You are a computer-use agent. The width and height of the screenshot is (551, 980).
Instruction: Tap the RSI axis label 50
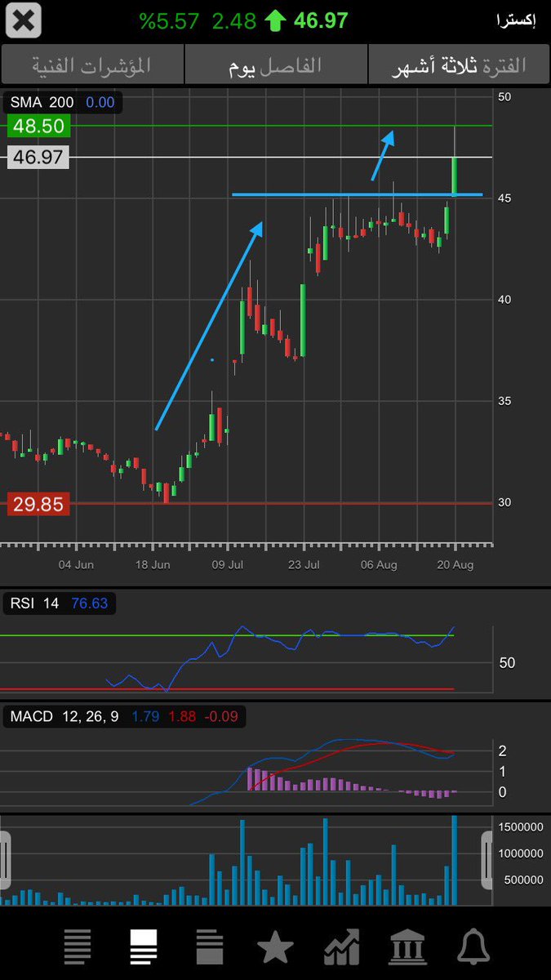pyautogui.click(x=507, y=663)
